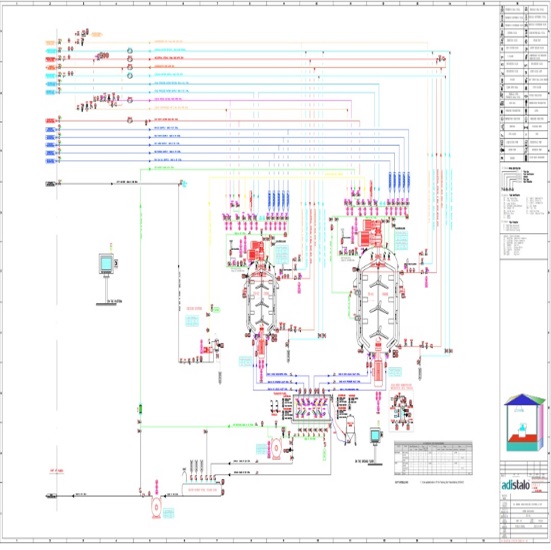
Task: Click the small silo hopper symbol
Action: pyautogui.click(x=350, y=428)
